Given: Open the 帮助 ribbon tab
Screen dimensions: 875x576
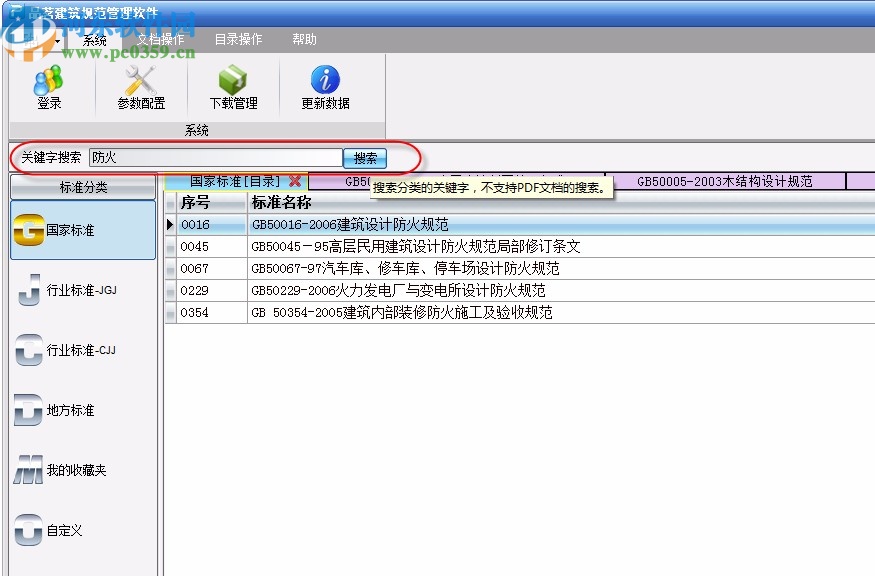Looking at the screenshot, I should click(x=304, y=40).
